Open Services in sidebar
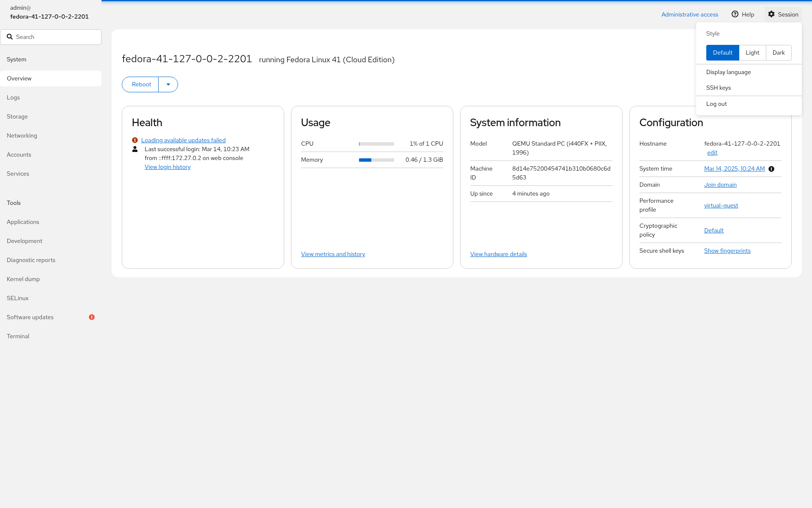This screenshot has width=812, height=508. click(x=51, y=174)
